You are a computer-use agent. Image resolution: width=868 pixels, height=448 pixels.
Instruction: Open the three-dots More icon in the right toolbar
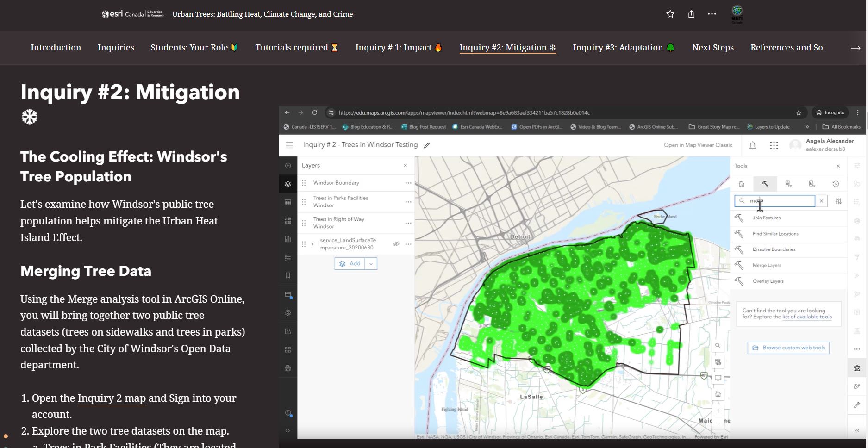pyautogui.click(x=857, y=349)
